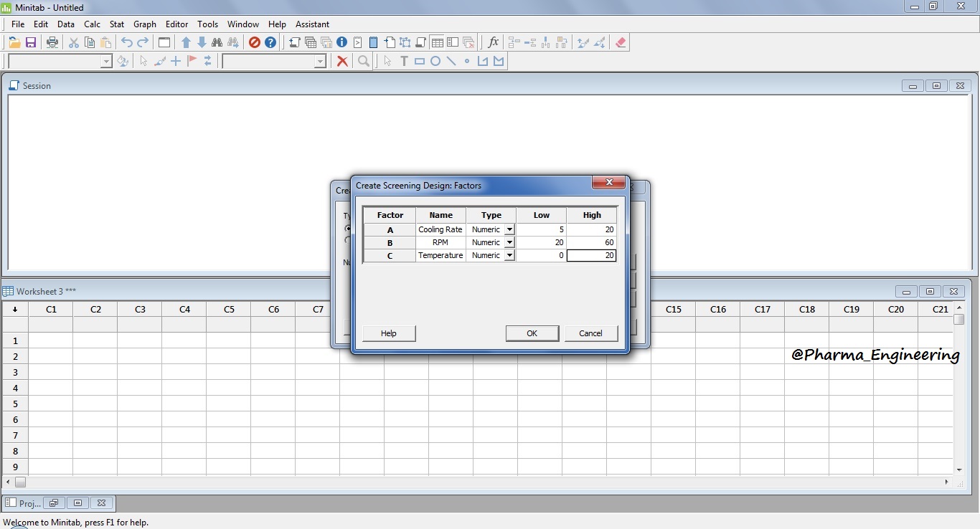Screen dimensions: 980x529
Task: Click the red Cancel All stop icon
Action: (x=255, y=42)
